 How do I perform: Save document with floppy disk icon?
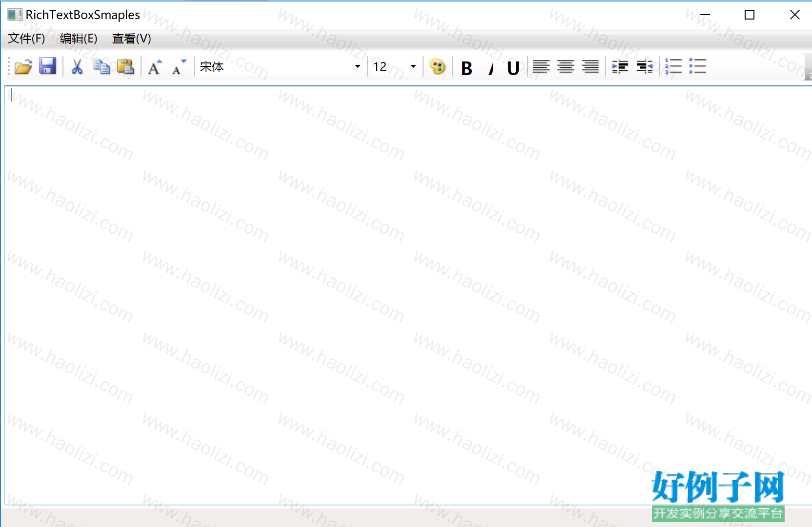pyautogui.click(x=47, y=66)
